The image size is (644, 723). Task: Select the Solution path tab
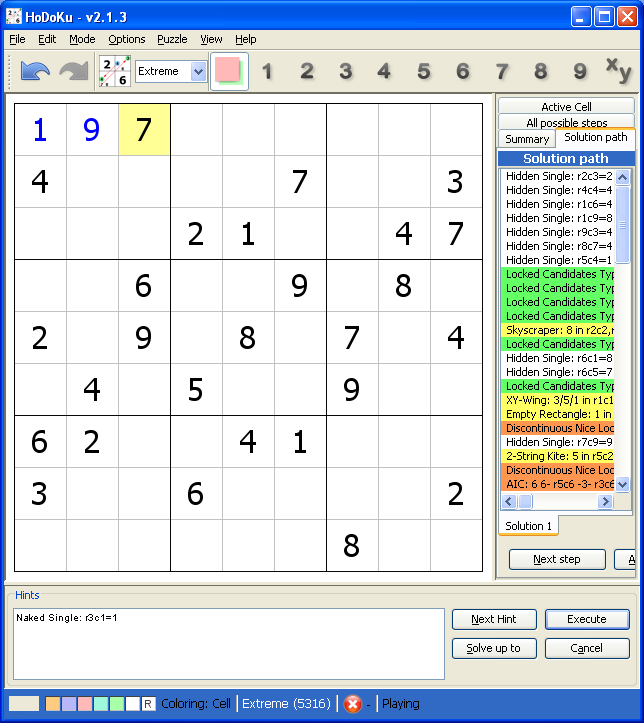[x=596, y=137]
